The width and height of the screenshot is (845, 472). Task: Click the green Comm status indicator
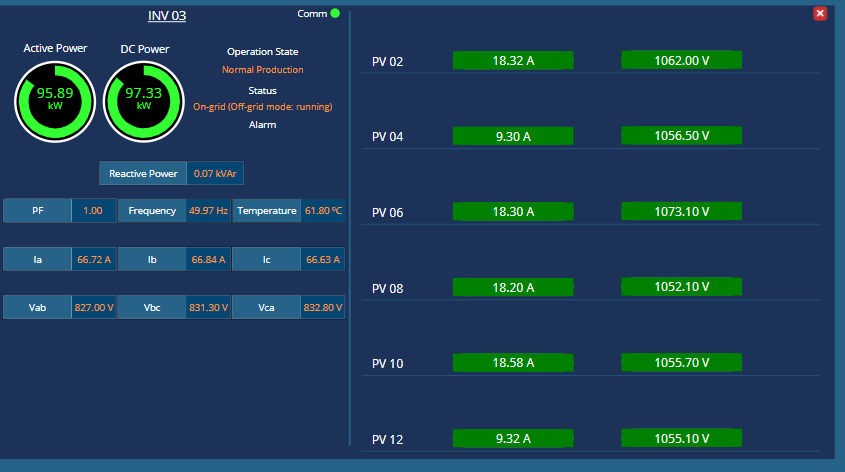[335, 13]
